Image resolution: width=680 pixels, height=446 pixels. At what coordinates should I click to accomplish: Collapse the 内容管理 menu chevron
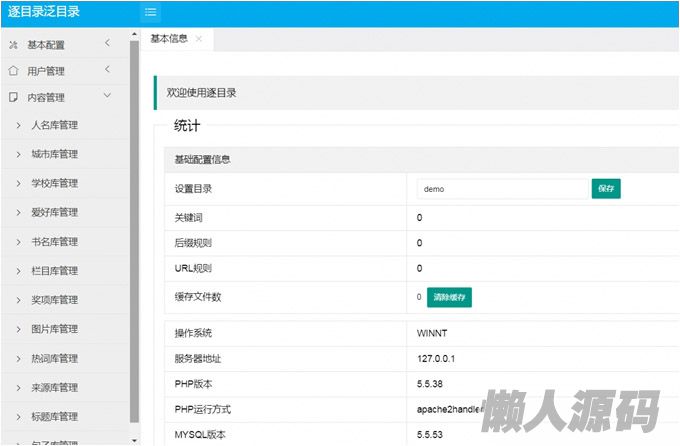pyautogui.click(x=107, y=97)
